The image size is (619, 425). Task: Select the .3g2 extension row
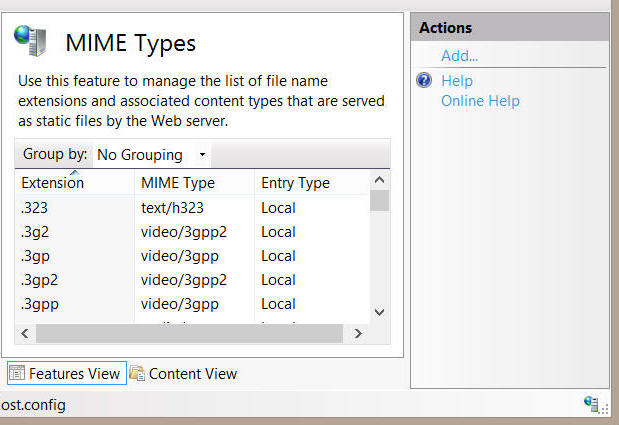coord(35,232)
